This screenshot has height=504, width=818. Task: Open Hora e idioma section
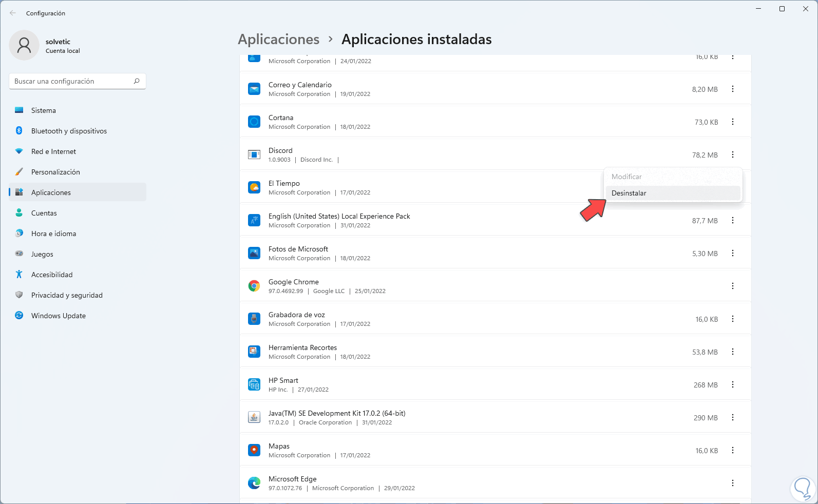pos(78,234)
